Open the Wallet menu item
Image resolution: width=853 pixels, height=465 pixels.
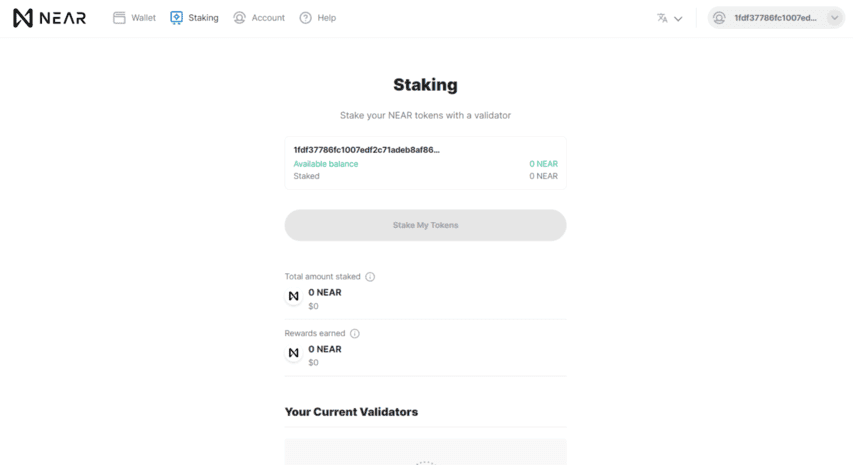coord(134,18)
